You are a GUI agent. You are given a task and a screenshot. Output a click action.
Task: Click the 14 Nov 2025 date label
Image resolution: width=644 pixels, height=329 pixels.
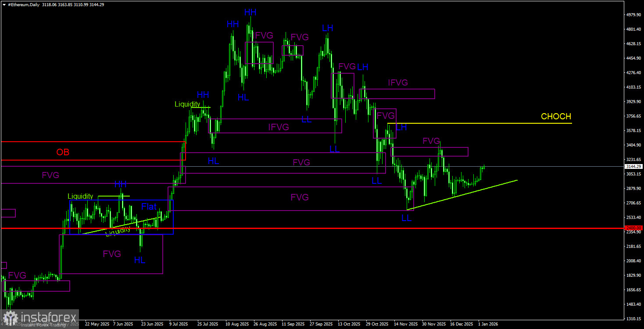pos(405,324)
